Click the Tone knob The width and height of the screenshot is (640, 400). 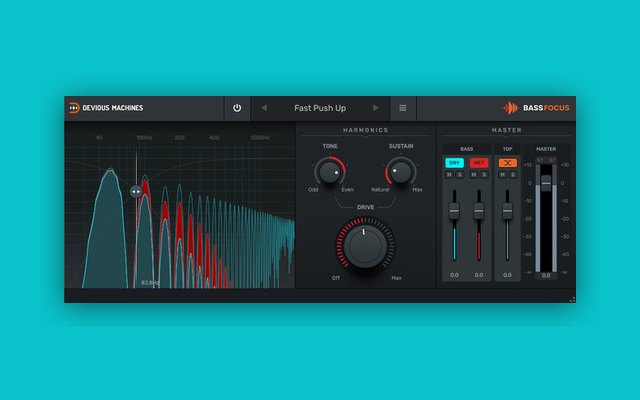330,172
